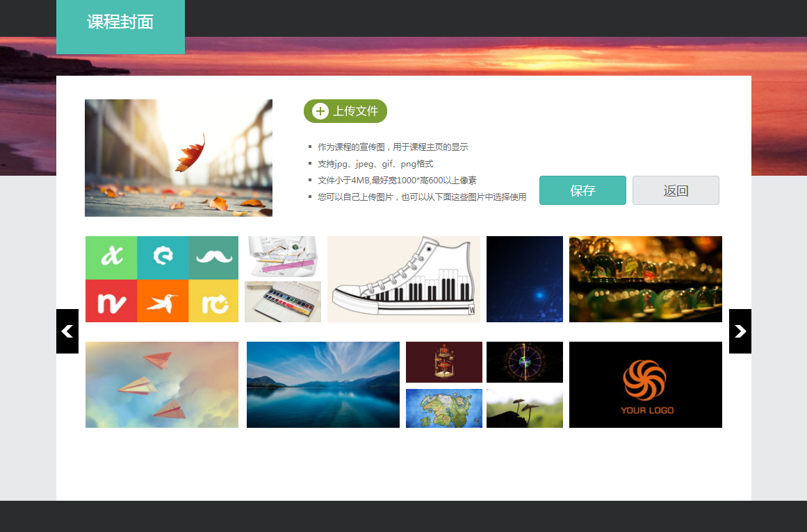Screen dimensions: 807x532
Task: Click text 文件小于4MB,最好宽1000*高600以上像素
Action: click(x=397, y=181)
